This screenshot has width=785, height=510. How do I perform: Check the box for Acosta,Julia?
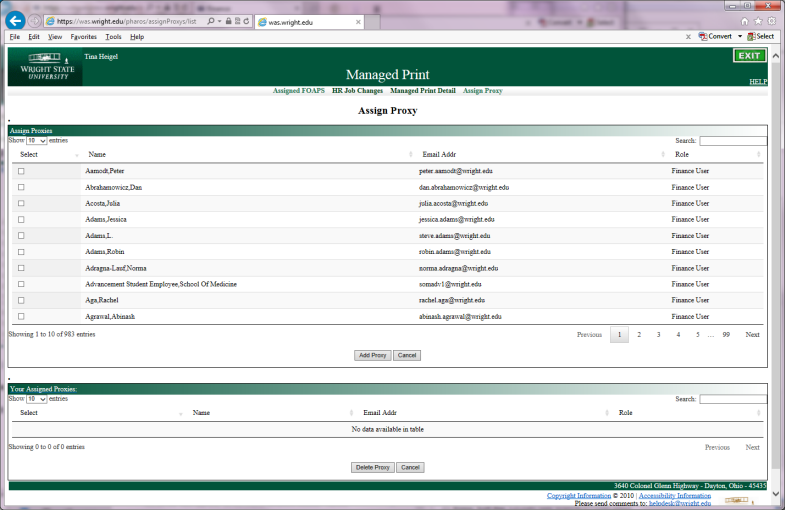point(21,203)
